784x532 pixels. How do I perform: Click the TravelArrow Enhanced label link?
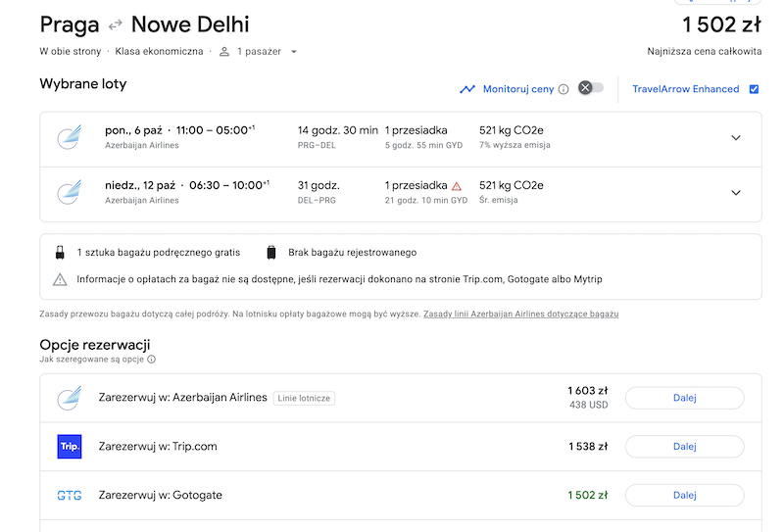685,89
